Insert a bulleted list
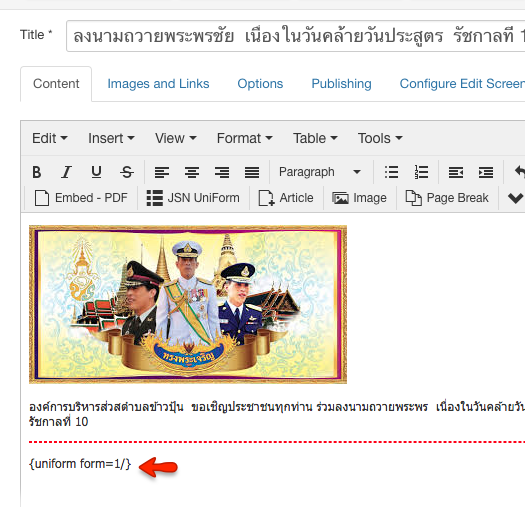This screenshot has height=507, width=525. point(391,172)
